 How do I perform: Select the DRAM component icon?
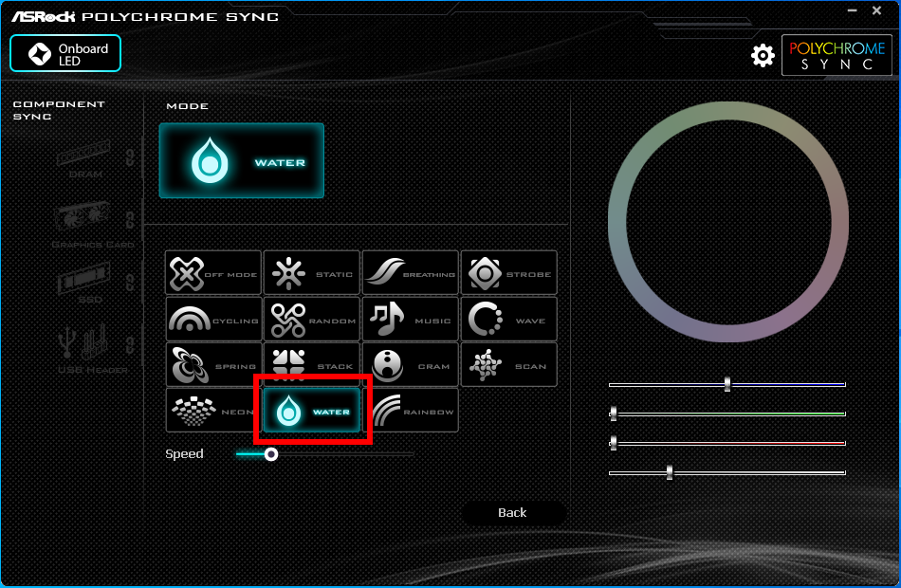tap(83, 153)
